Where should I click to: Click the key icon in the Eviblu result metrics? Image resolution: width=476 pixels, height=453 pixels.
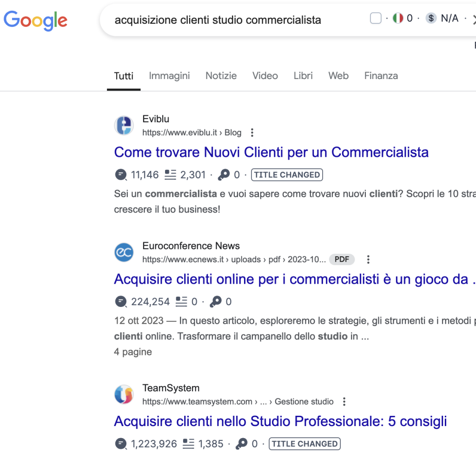tap(224, 175)
